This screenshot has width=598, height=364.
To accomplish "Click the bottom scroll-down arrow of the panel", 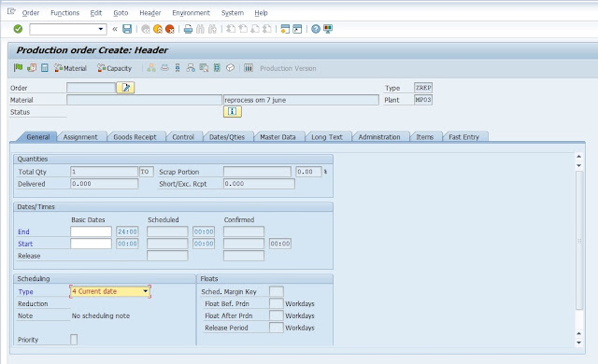I will (578, 343).
